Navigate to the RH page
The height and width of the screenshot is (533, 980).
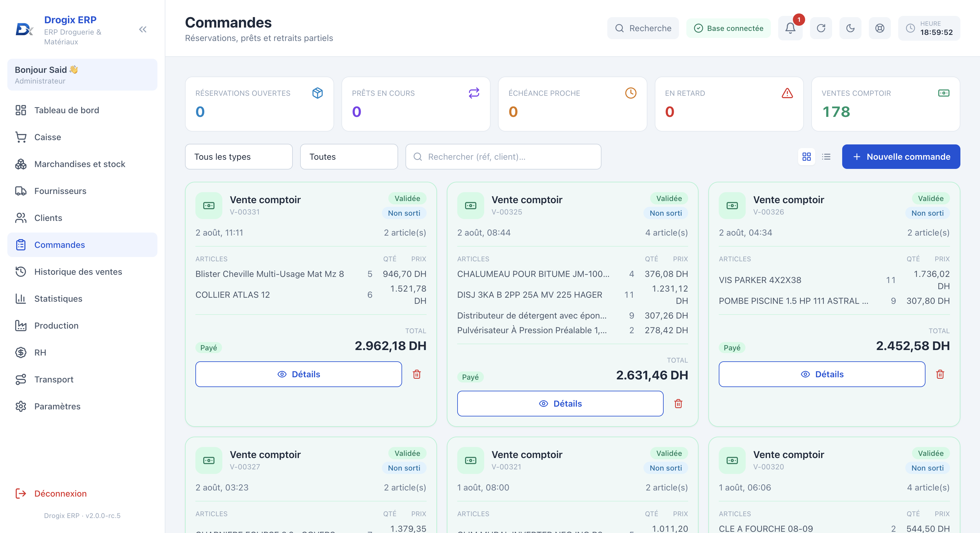pyautogui.click(x=82, y=352)
